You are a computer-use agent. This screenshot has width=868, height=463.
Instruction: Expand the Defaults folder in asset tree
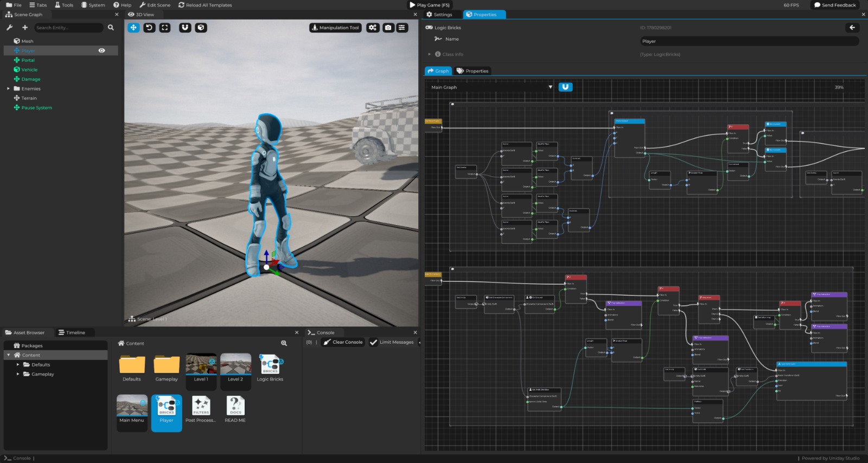tap(18, 365)
